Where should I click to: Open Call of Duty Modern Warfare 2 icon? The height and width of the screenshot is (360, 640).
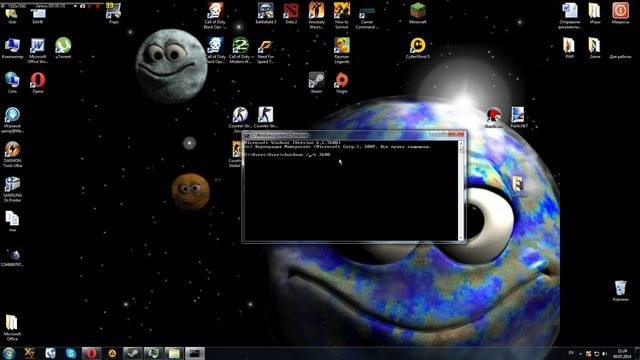241,50
